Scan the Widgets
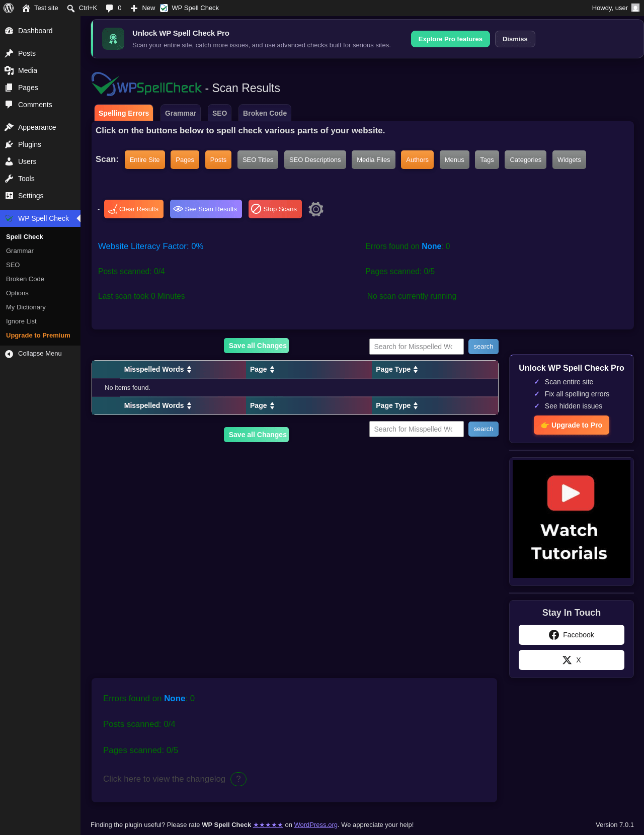 point(569,160)
